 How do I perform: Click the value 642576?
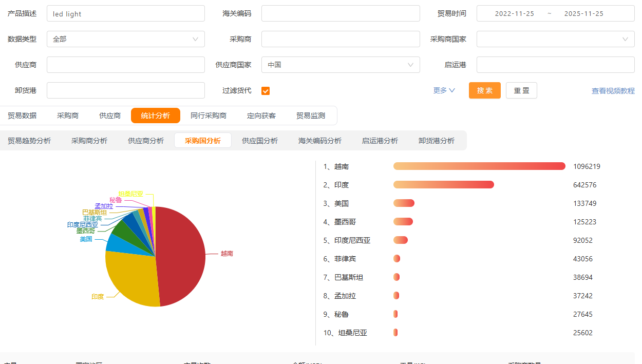click(585, 185)
